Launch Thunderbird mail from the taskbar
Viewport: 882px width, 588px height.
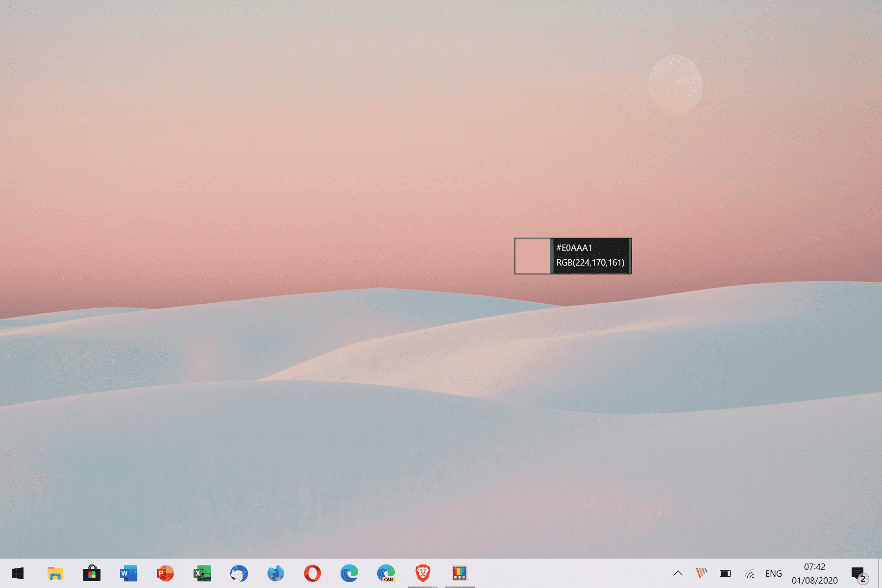pos(239,573)
